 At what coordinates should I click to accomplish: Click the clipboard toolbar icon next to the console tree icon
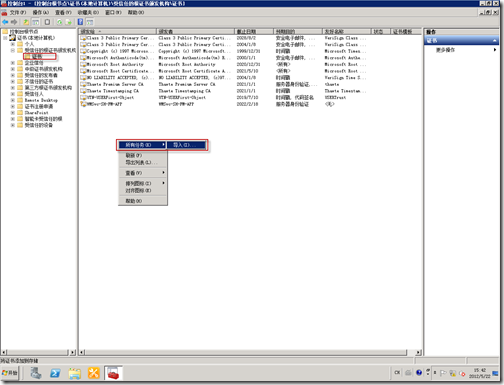47,22
